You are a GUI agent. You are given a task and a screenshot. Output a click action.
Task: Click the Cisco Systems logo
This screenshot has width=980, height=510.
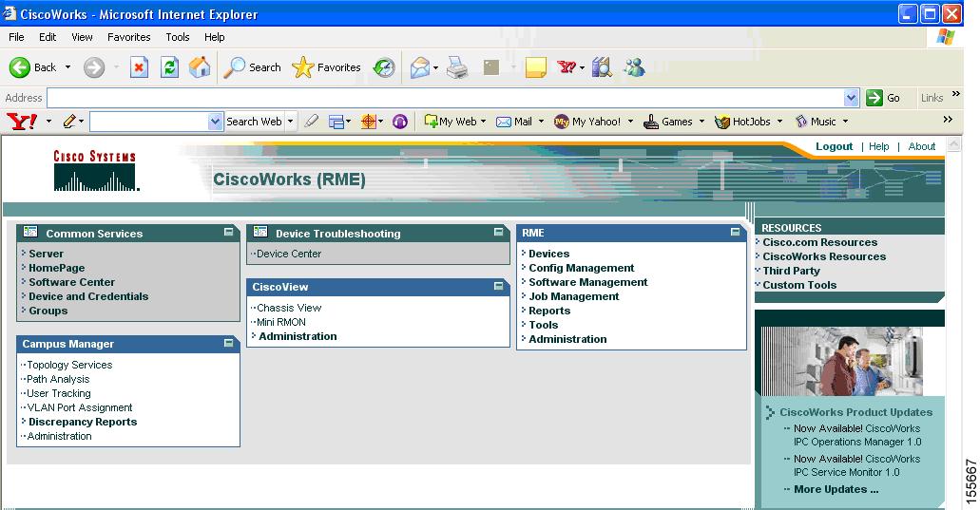[95, 170]
